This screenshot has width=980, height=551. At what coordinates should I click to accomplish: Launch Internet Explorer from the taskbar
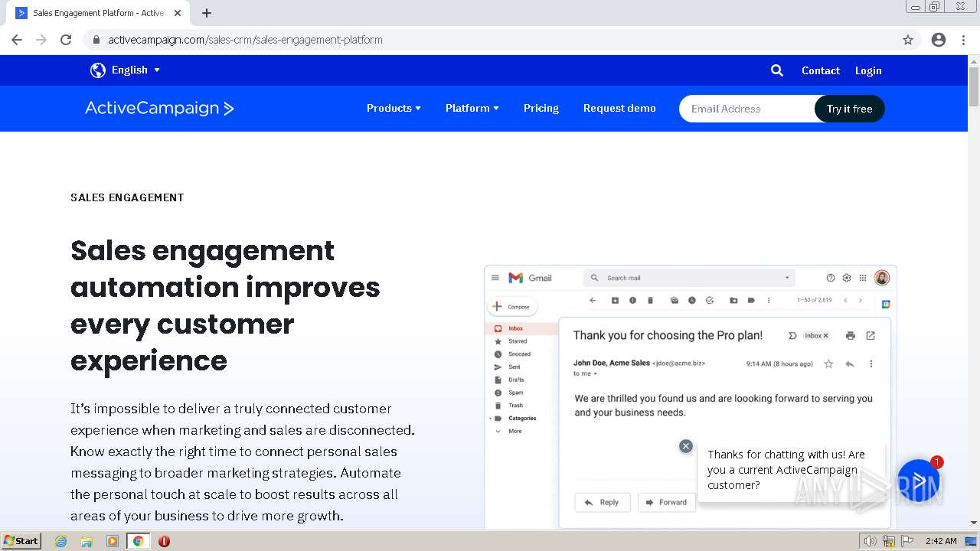tap(61, 541)
